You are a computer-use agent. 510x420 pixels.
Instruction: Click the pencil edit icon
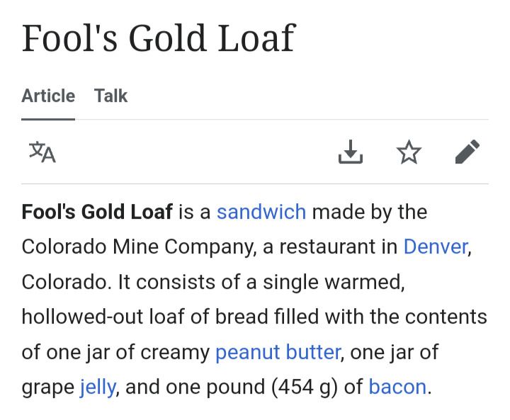(467, 152)
